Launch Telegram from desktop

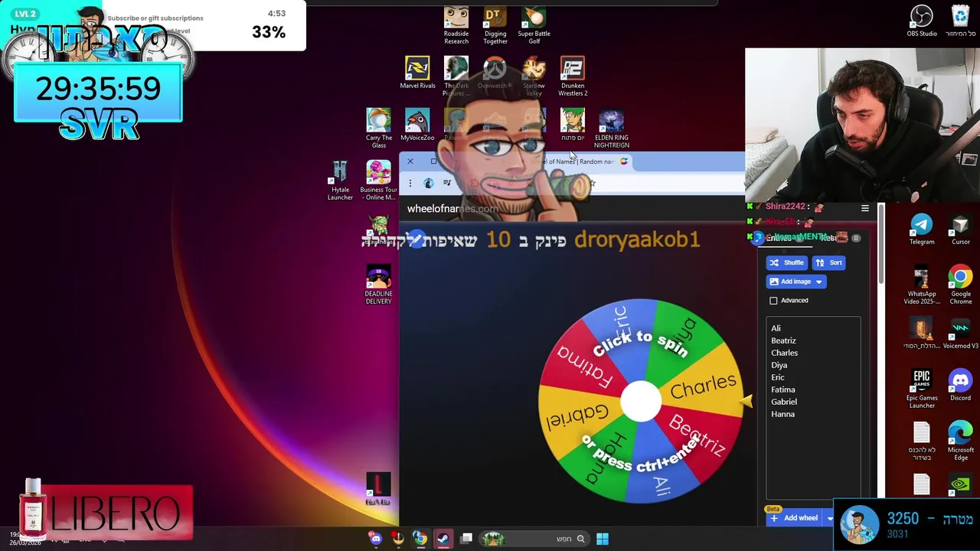922,229
